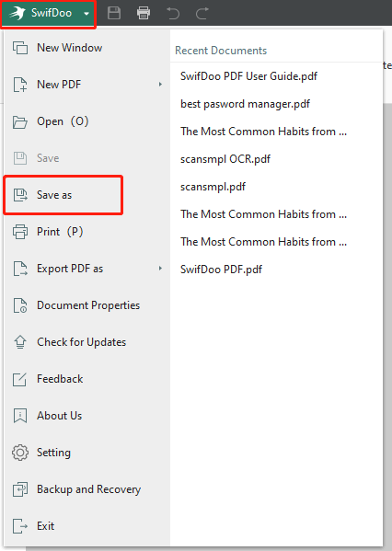Open recent file best pasword manager.pdf
The width and height of the screenshot is (392, 551).
point(245,104)
